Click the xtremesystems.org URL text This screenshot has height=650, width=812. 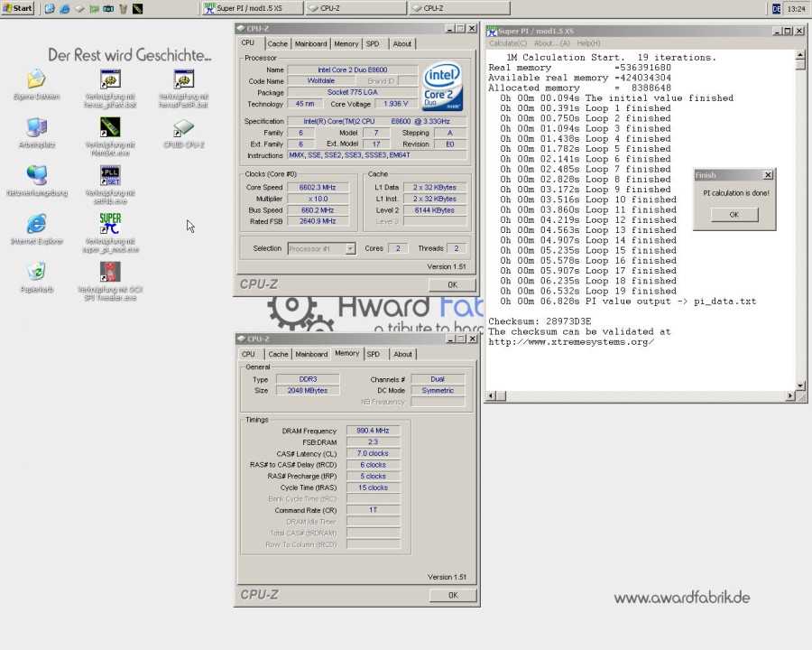571,342
